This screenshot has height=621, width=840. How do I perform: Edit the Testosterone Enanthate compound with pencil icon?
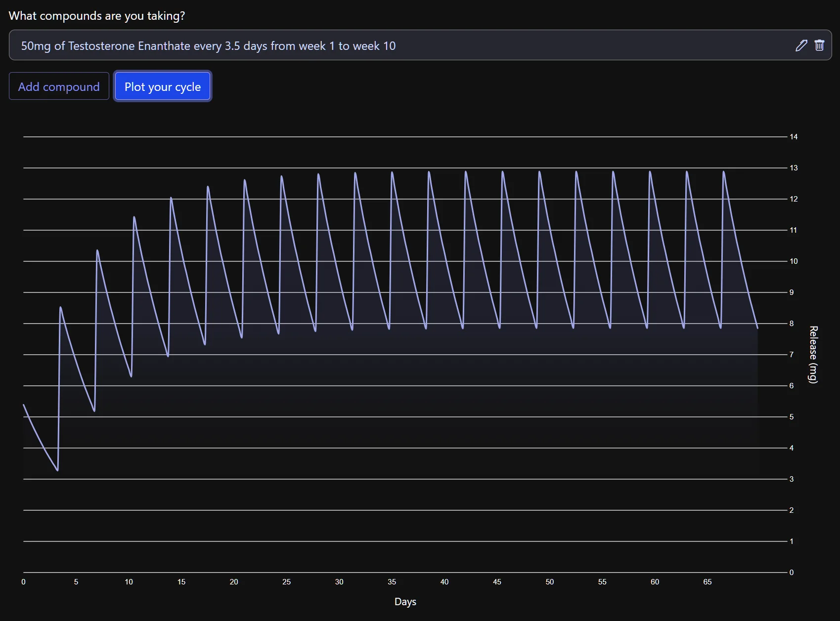tap(801, 45)
